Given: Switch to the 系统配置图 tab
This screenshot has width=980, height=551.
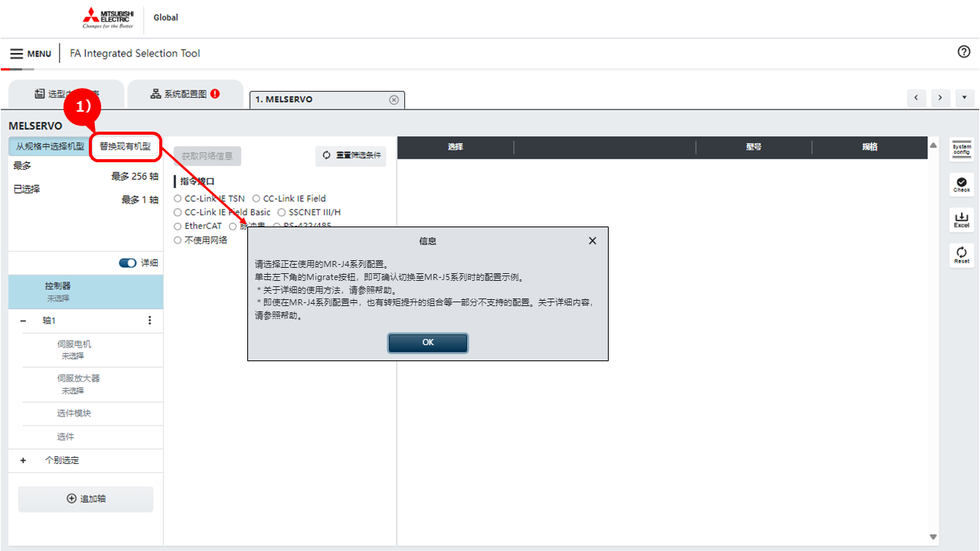Looking at the screenshot, I should click(x=185, y=94).
